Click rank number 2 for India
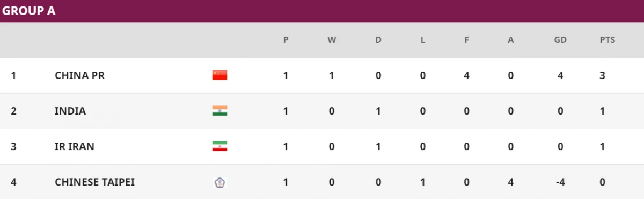644x199 pixels. pos(14,111)
